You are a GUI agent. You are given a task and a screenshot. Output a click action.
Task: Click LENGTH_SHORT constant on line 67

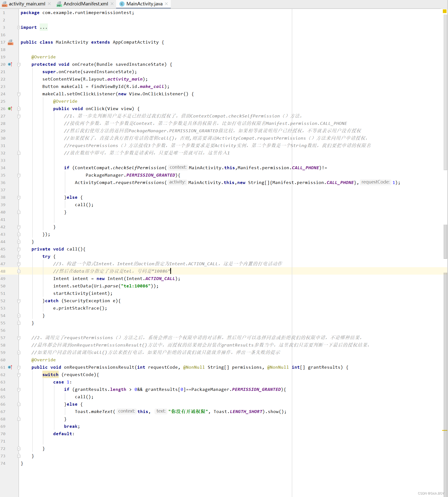246,412
